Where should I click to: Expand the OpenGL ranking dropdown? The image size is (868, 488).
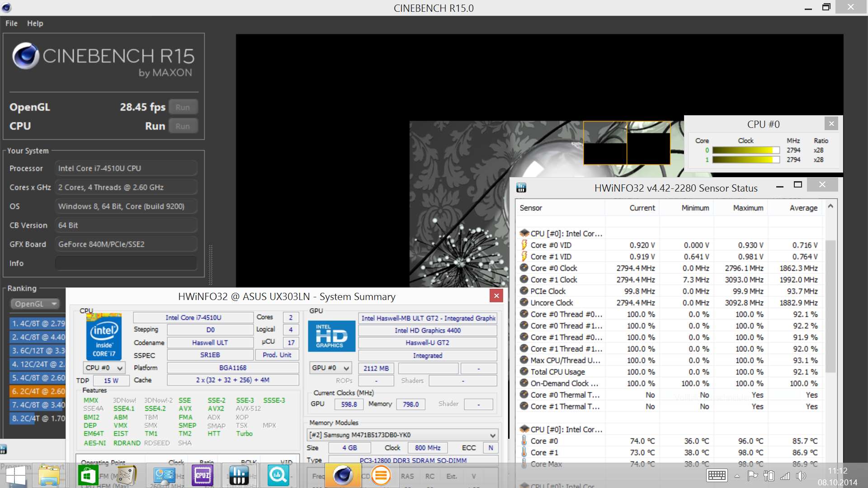pyautogui.click(x=36, y=304)
